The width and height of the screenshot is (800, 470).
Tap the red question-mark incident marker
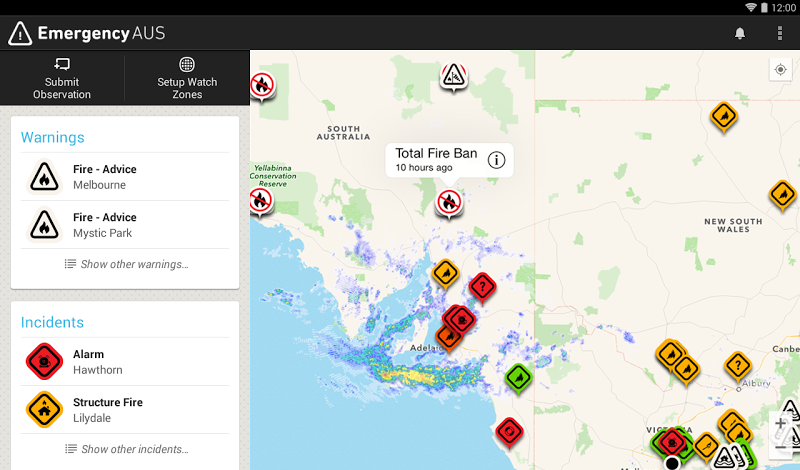(482, 287)
